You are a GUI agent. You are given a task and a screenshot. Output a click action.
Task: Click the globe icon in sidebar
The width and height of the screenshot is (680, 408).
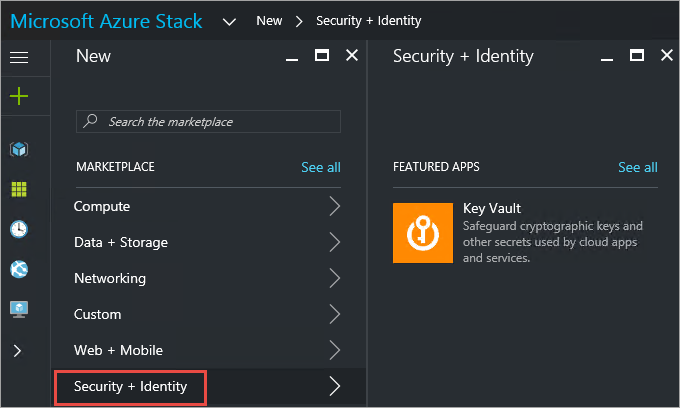19,269
